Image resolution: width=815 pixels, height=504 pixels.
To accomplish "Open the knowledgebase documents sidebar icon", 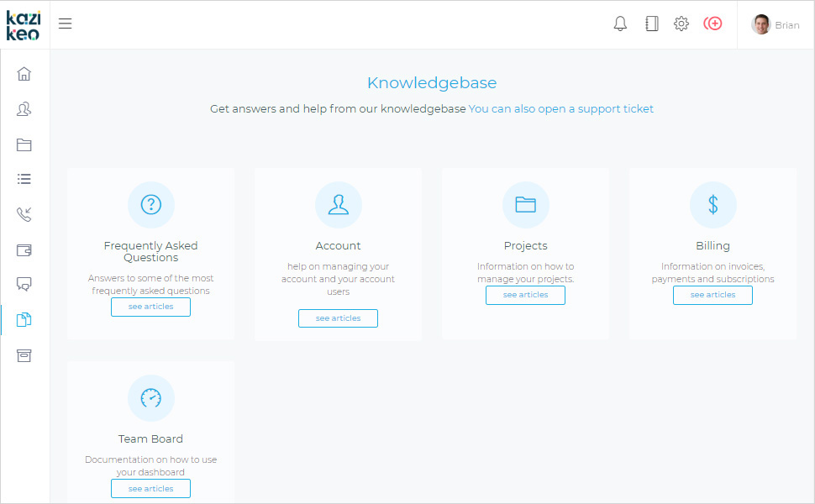I will pos(24,319).
